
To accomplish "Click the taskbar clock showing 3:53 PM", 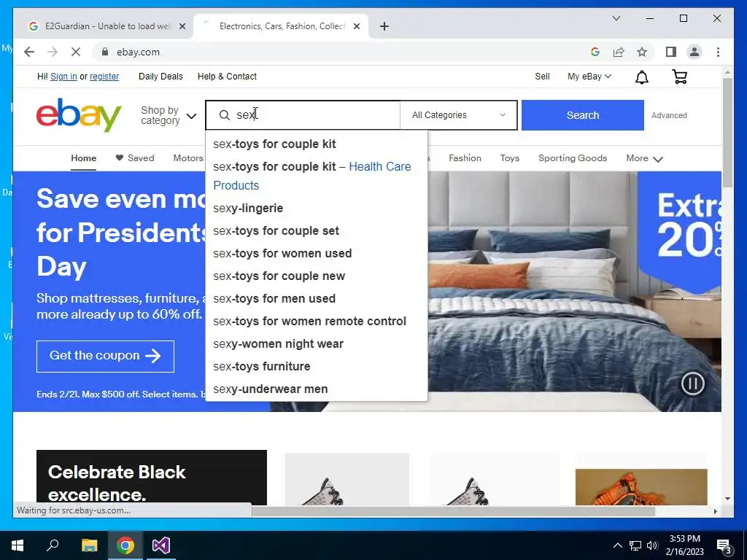I will [684, 545].
